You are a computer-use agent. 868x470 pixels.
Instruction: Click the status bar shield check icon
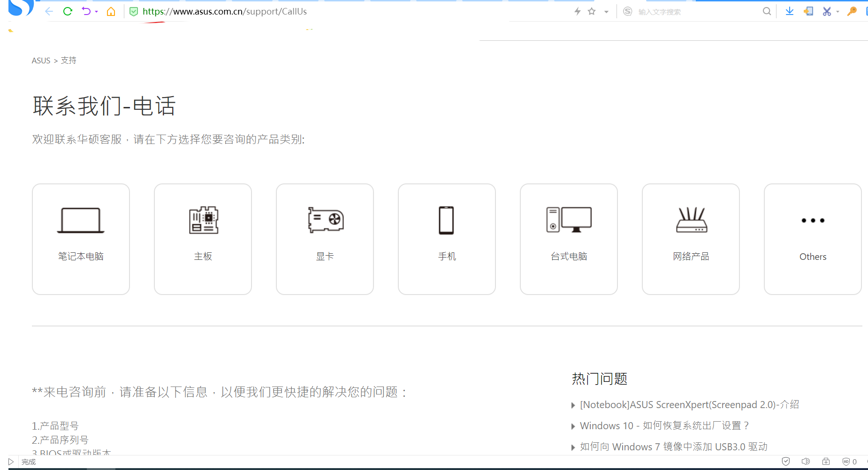pos(786,462)
